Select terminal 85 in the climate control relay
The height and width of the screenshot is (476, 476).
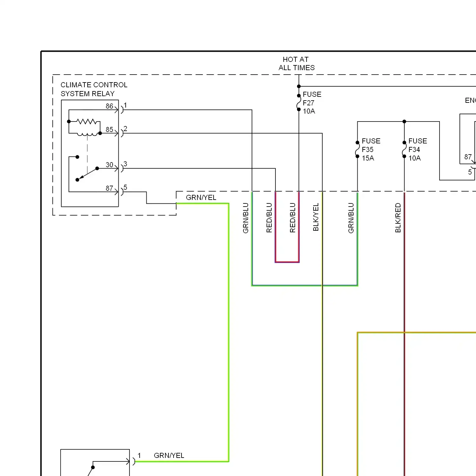tap(109, 129)
